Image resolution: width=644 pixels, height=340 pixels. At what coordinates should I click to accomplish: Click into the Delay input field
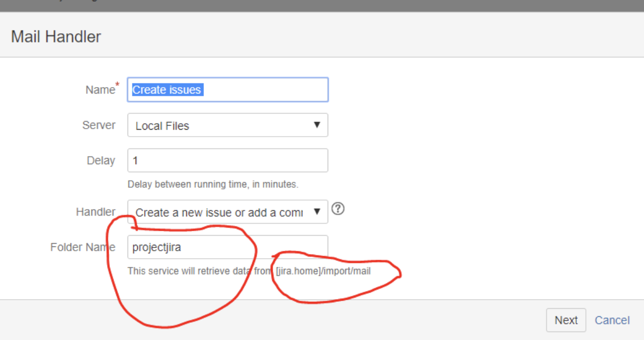[227, 160]
